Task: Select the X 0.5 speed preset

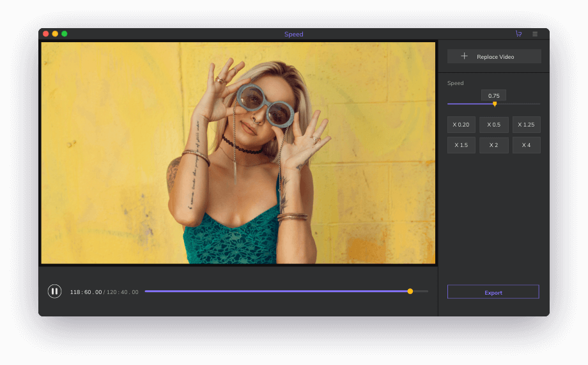Action: 493,125
